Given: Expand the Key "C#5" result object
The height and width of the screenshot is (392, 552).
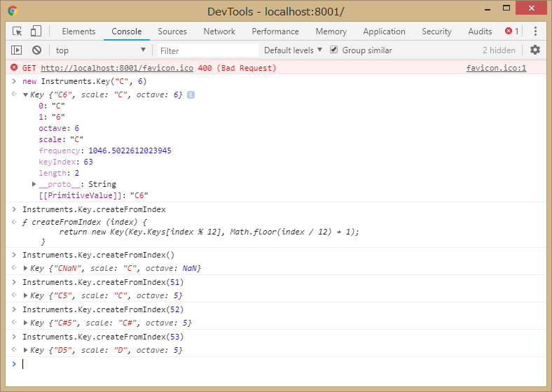Looking at the screenshot, I should coord(26,323).
